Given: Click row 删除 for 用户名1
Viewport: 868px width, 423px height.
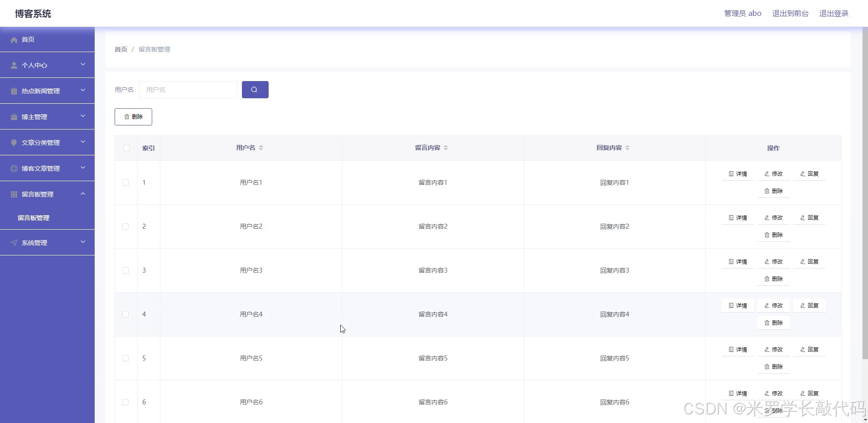Looking at the screenshot, I should [x=773, y=191].
